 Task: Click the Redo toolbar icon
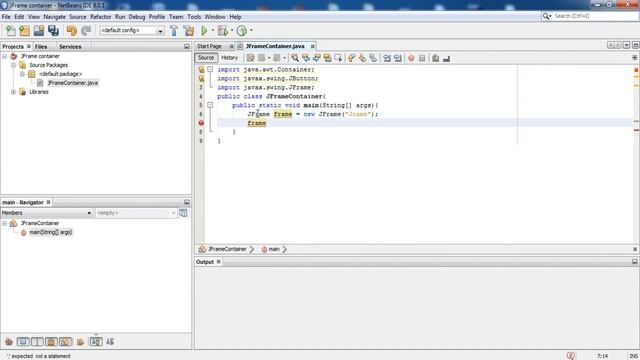86,31
